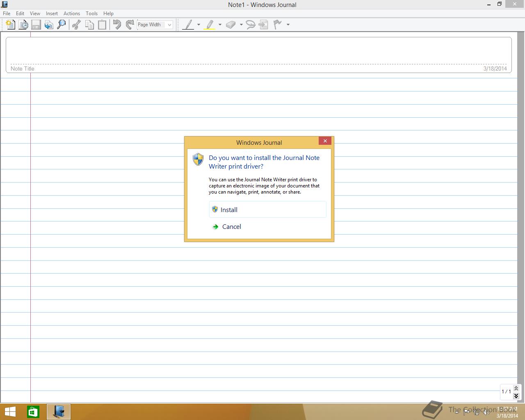This screenshot has width=525, height=420.
Task: Click the 3/18/2014 note date text
Action: tap(495, 68)
